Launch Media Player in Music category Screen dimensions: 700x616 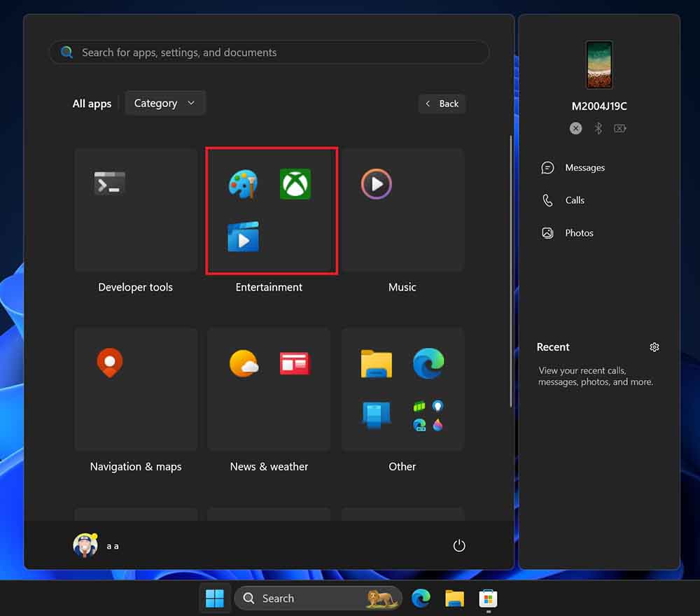point(377,183)
